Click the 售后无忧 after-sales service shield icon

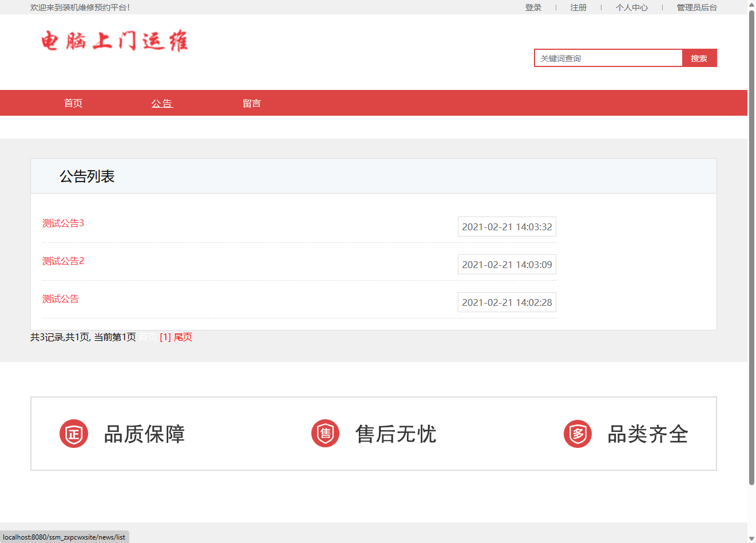coord(324,434)
